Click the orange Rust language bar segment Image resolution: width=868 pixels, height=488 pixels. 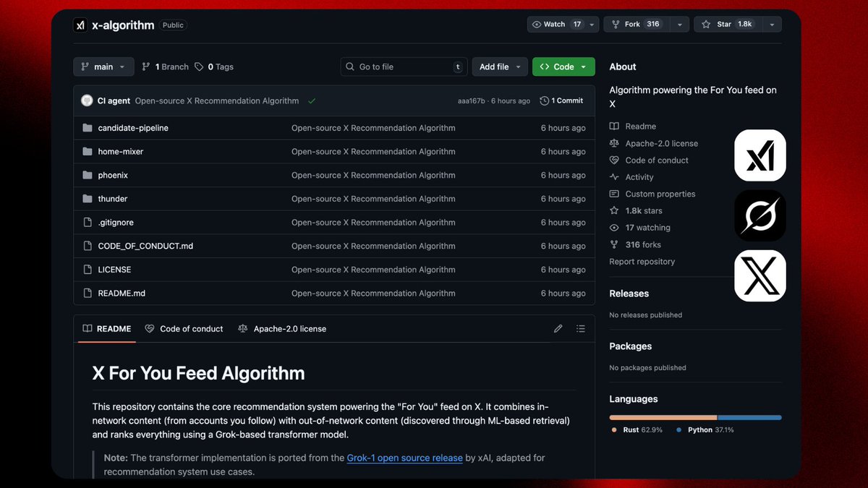[x=663, y=417]
